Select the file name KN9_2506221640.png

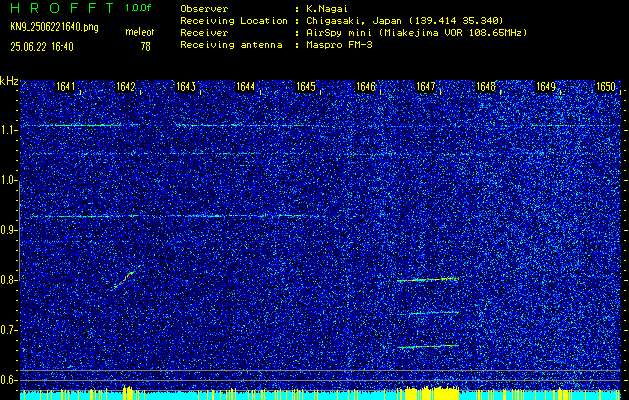click(54, 28)
